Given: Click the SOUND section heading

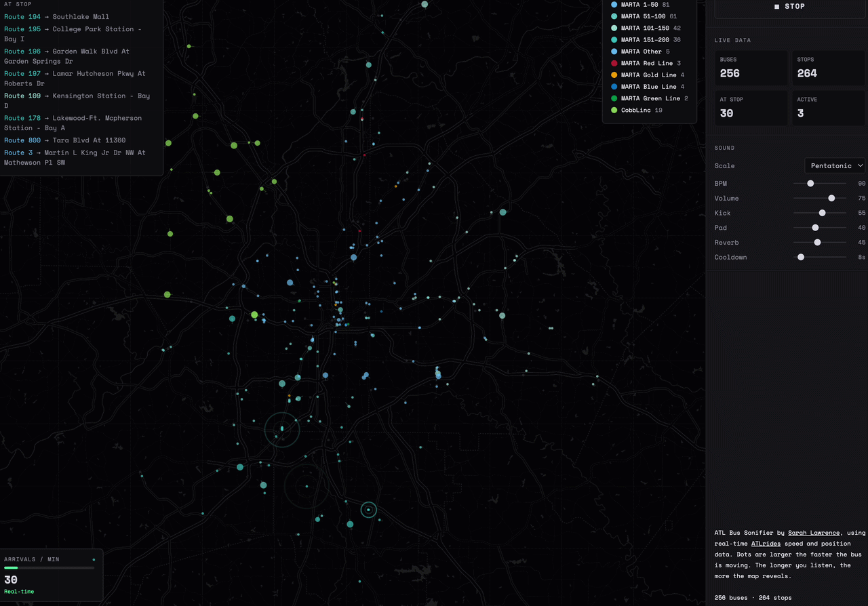Looking at the screenshot, I should click(724, 148).
